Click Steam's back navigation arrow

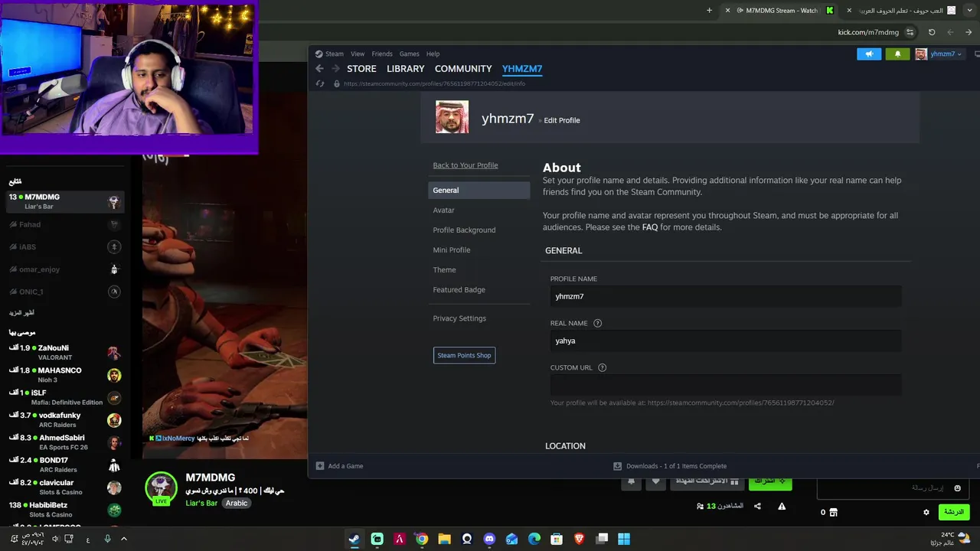[319, 69]
